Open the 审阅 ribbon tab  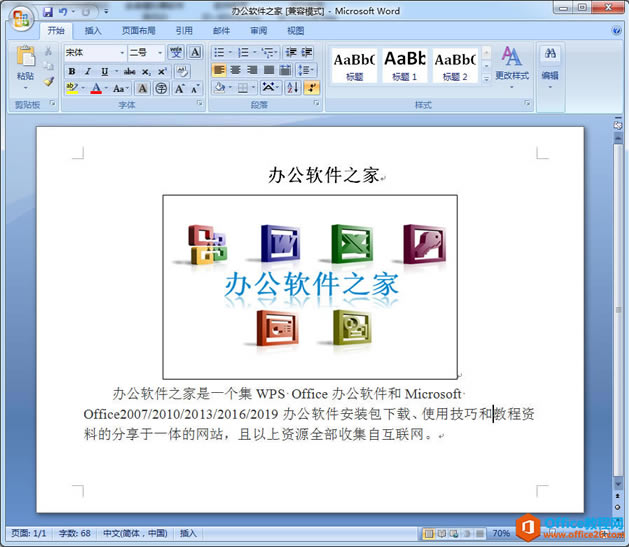tap(259, 30)
